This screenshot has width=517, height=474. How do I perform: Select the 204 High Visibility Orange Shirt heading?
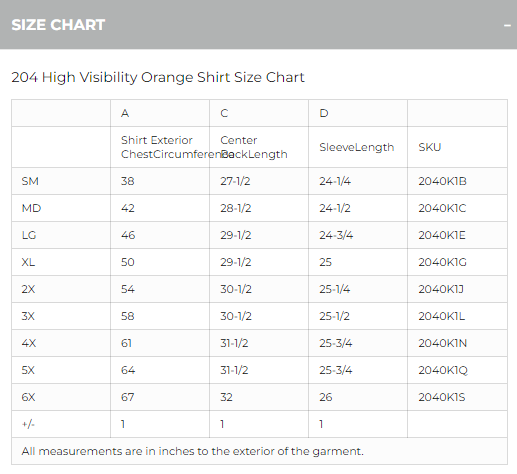(158, 77)
